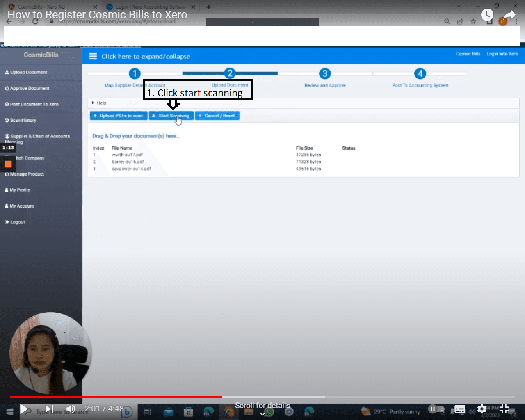
Task: Select file cavpower-au14.pdf
Action: point(131,169)
